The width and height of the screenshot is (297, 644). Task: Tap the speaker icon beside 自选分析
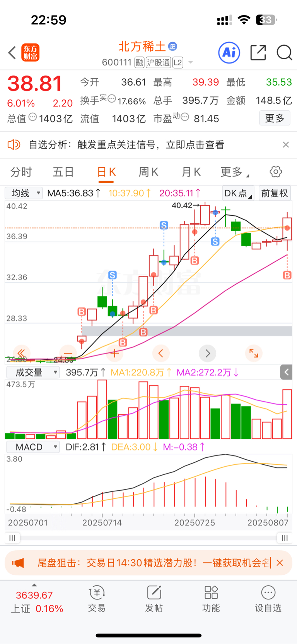tap(14, 145)
